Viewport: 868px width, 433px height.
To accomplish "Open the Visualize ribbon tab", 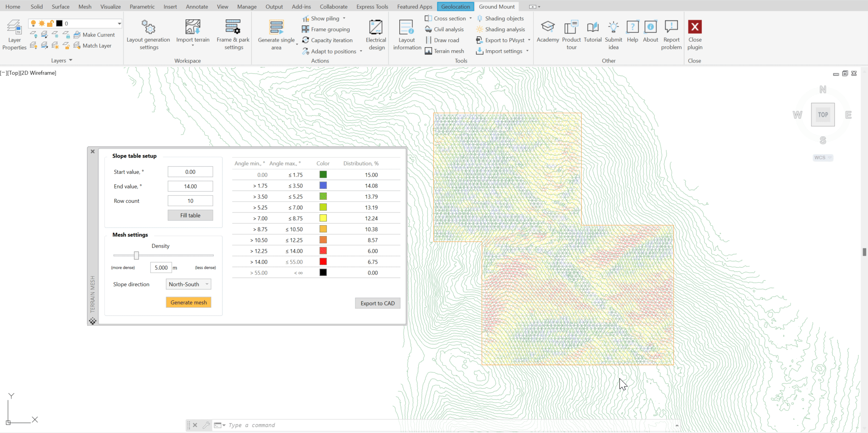I will [110, 6].
